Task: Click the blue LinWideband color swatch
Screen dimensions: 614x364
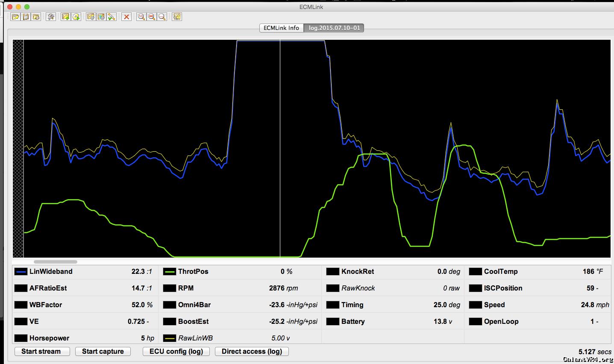Action: (21, 271)
